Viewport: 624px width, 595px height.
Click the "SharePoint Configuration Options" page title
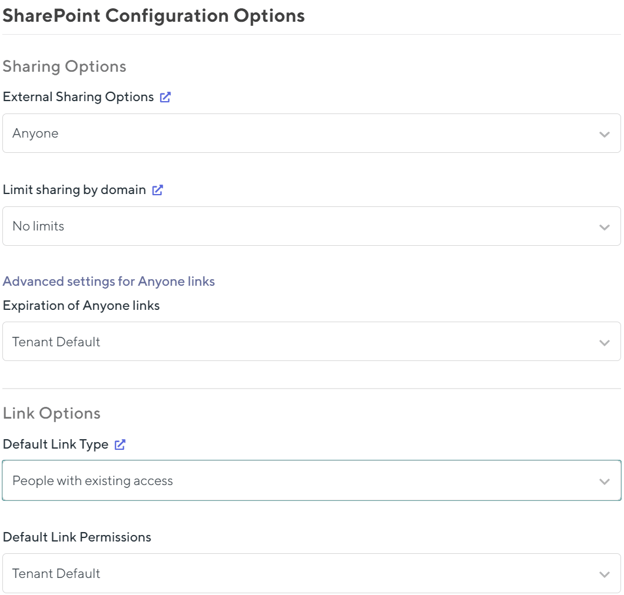[153, 16]
